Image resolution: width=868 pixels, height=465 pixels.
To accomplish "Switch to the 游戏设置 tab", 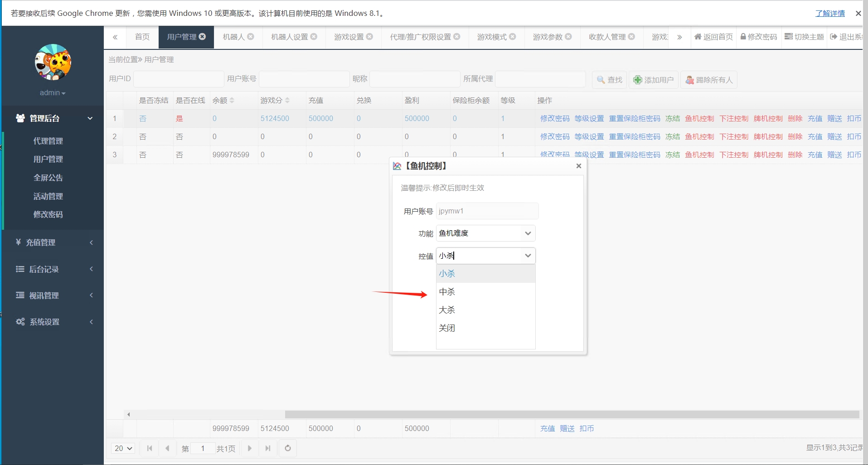I will 349,37.
